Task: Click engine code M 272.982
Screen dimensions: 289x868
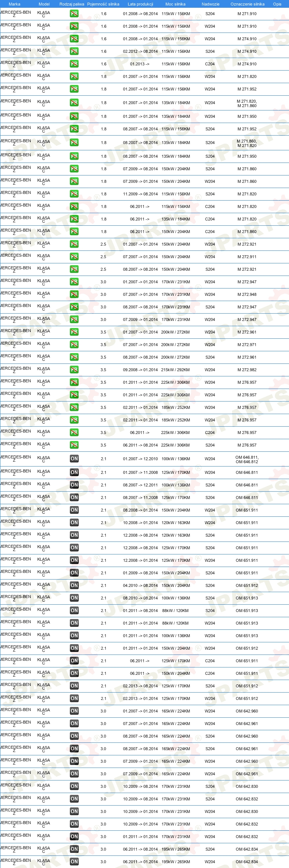Action: pos(247,370)
